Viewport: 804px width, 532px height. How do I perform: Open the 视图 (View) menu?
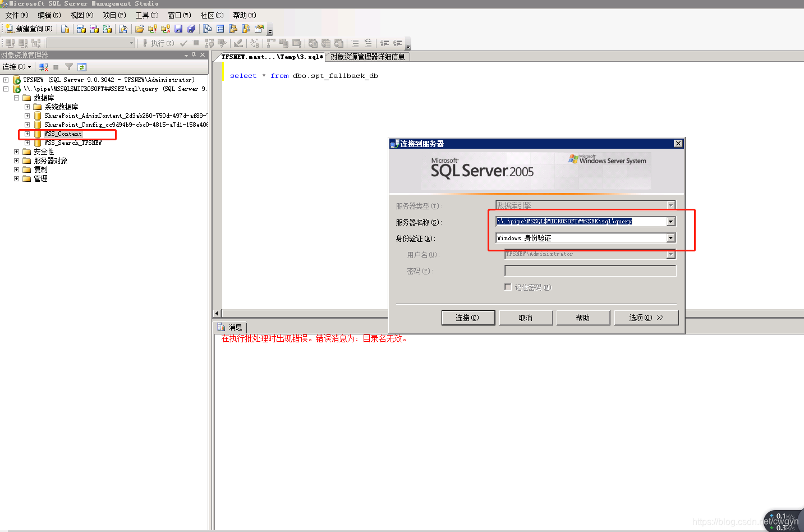[82, 15]
